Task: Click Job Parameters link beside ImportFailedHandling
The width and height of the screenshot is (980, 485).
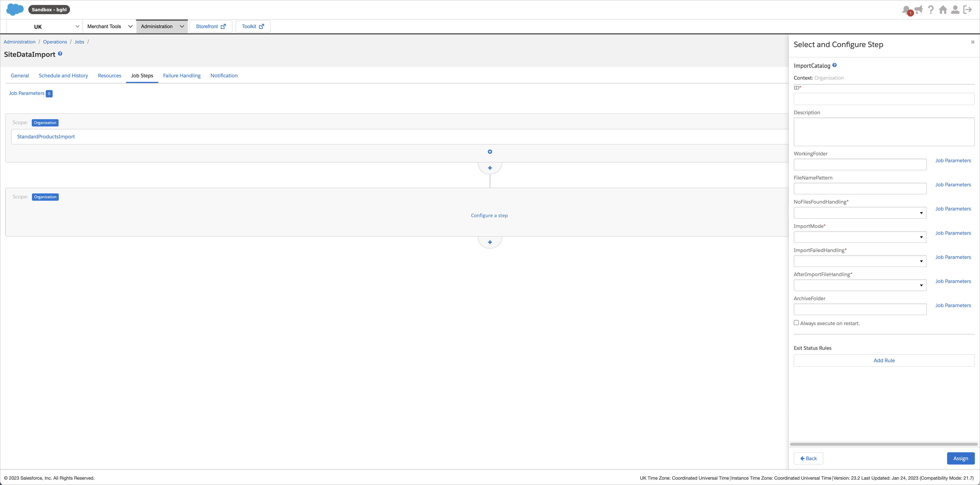Action: (953, 257)
